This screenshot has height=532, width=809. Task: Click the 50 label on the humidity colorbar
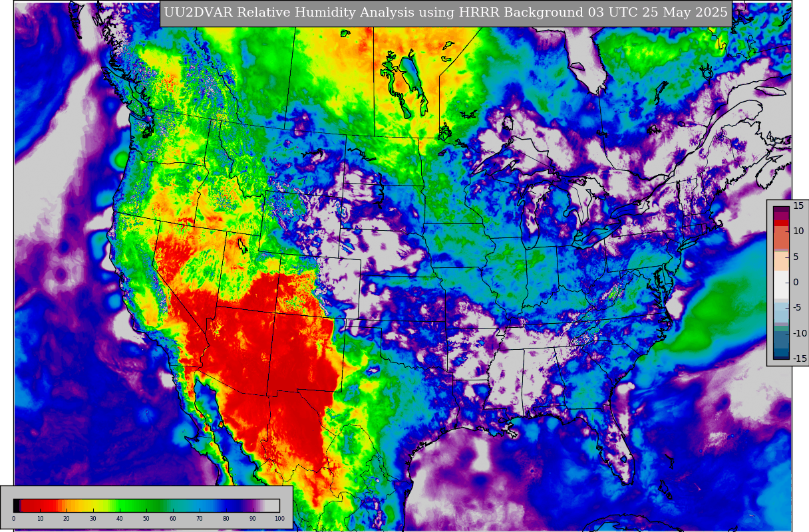146,519
